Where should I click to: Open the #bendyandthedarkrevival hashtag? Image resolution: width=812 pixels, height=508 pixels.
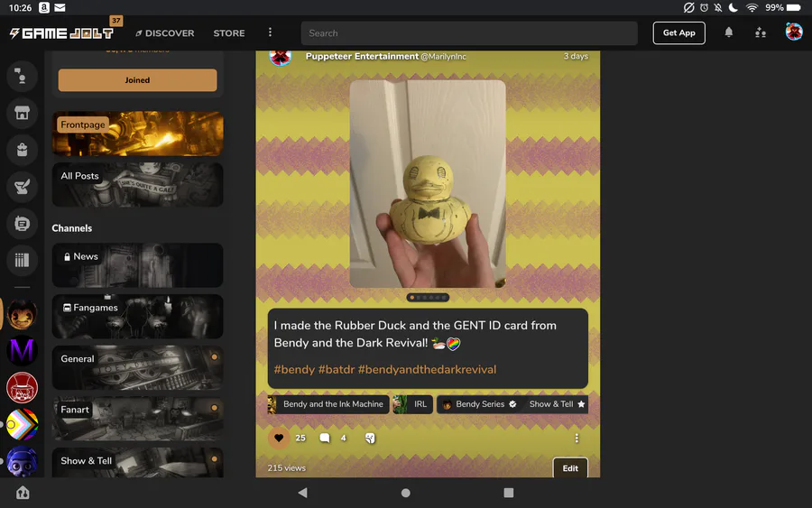(x=428, y=369)
